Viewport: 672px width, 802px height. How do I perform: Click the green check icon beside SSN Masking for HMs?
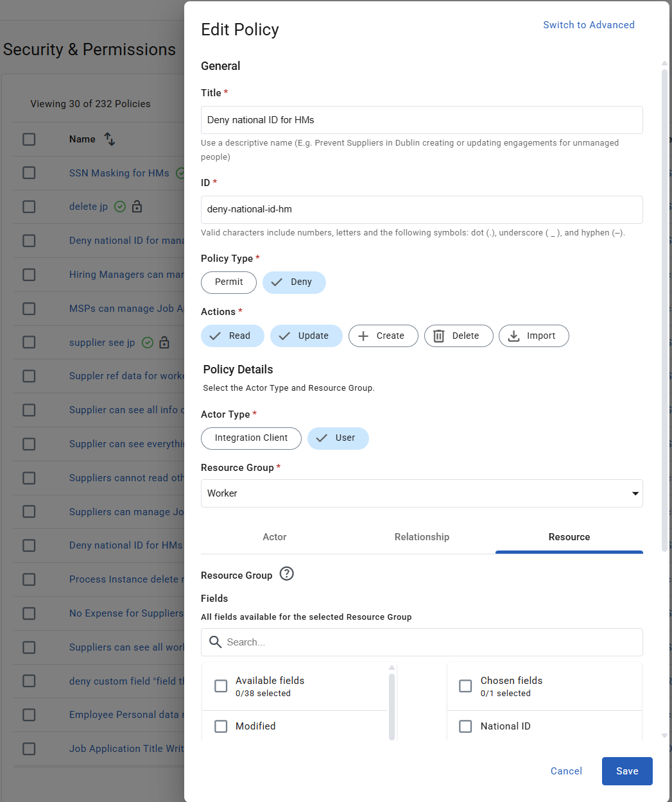click(180, 173)
